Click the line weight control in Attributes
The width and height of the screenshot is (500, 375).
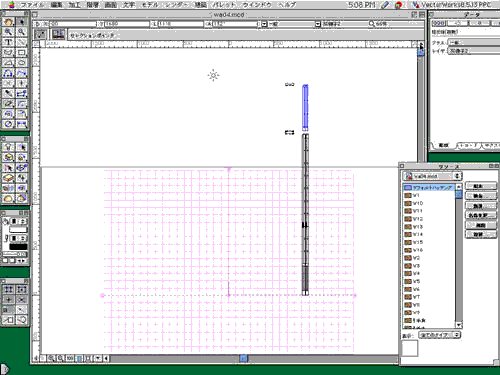tap(15, 255)
